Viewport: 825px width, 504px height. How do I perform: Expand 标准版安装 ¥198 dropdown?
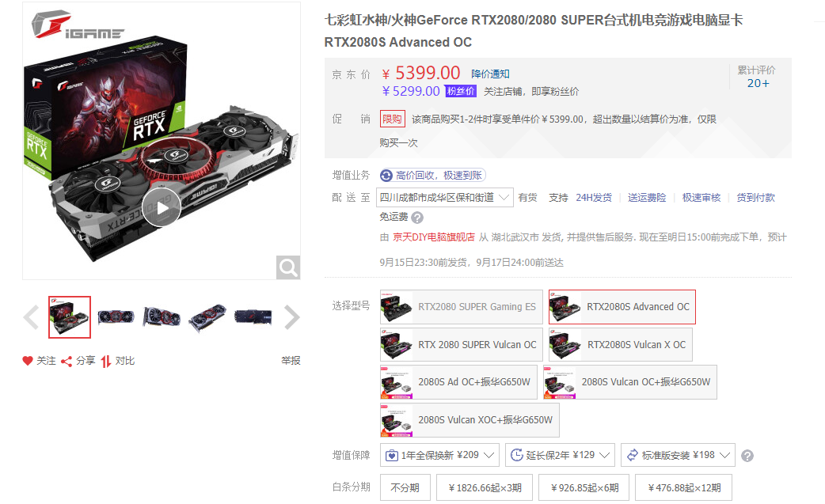coord(679,455)
